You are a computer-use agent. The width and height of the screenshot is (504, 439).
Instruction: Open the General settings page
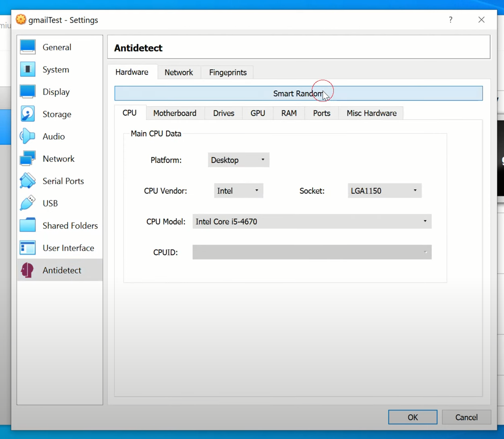click(x=60, y=47)
